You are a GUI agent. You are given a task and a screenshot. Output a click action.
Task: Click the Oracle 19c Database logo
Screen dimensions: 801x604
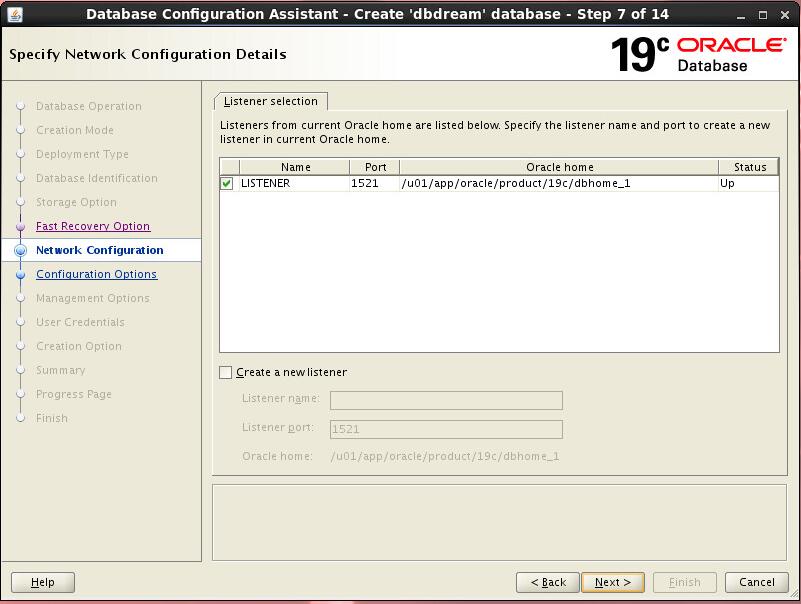tap(699, 54)
